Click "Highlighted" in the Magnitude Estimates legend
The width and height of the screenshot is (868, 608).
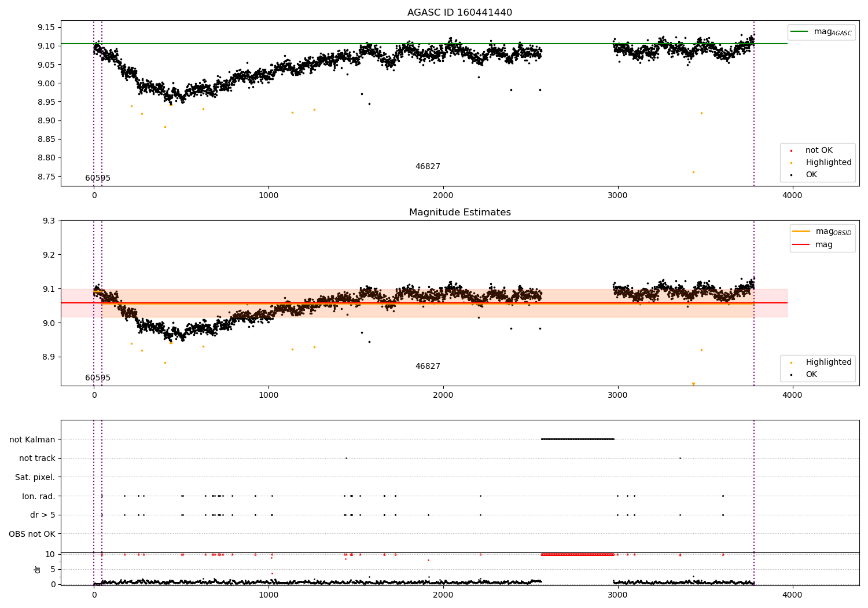[x=829, y=362]
